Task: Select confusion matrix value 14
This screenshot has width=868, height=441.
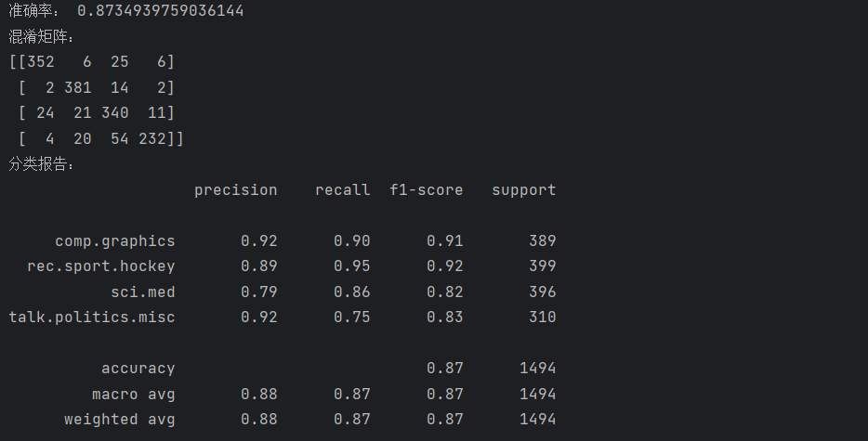Action: (x=120, y=87)
